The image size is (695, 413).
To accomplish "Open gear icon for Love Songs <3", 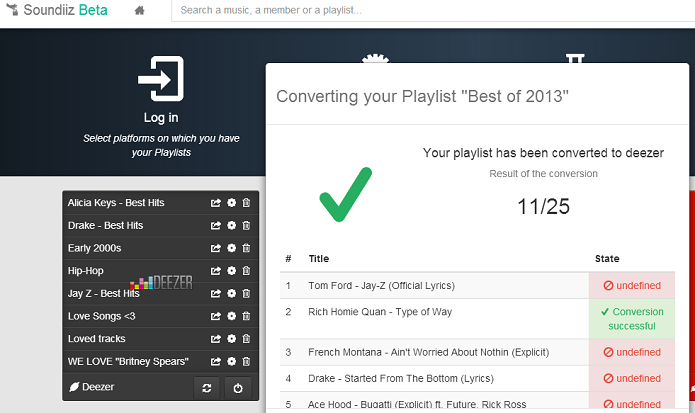I will 231,316.
